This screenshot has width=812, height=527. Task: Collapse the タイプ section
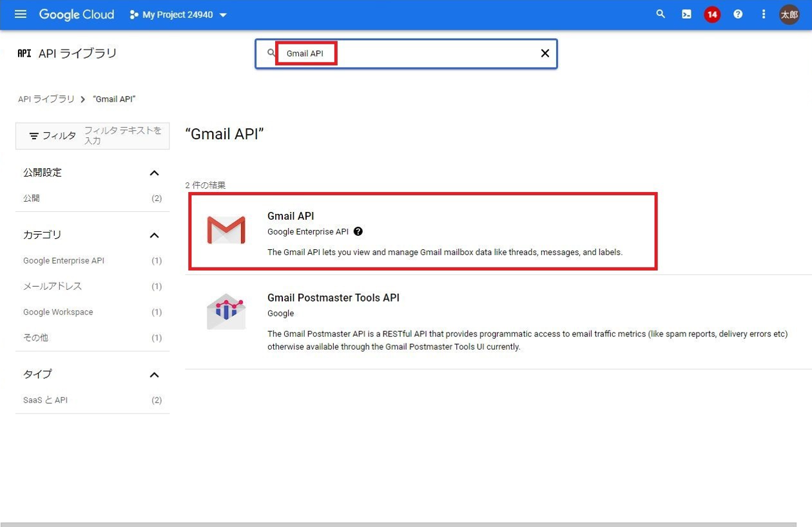click(x=154, y=375)
